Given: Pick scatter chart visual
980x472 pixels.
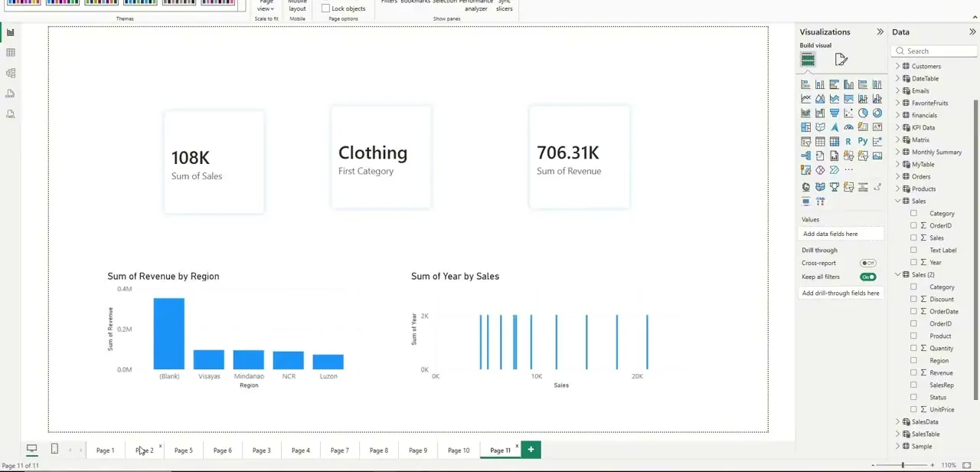Looking at the screenshot, I should pyautogui.click(x=848, y=113).
